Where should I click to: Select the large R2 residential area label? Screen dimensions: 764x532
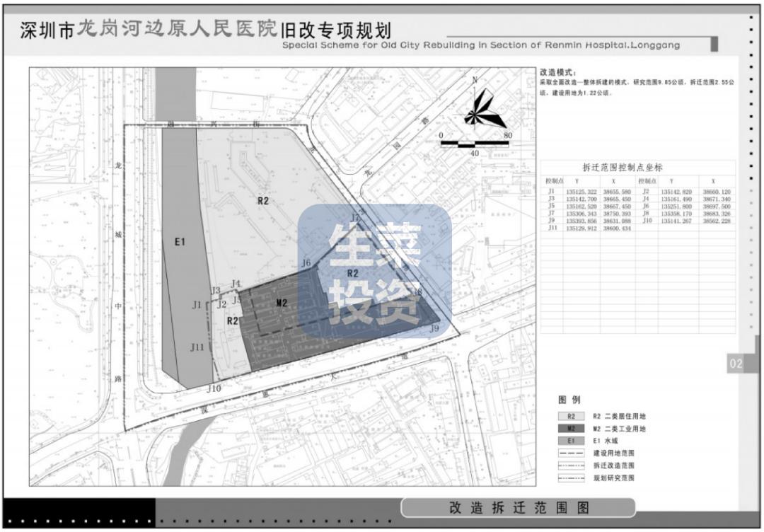pos(262,201)
